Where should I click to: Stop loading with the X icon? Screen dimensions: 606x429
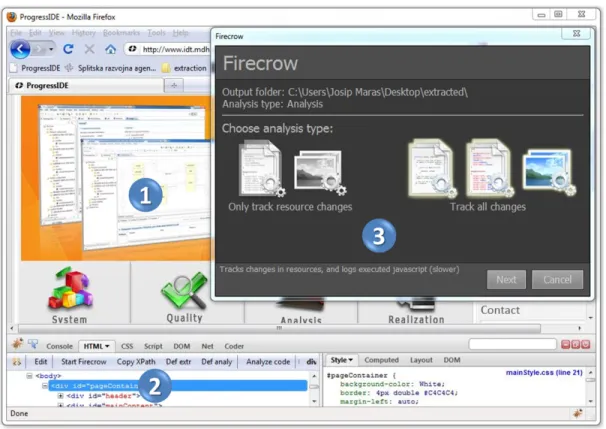(x=89, y=49)
